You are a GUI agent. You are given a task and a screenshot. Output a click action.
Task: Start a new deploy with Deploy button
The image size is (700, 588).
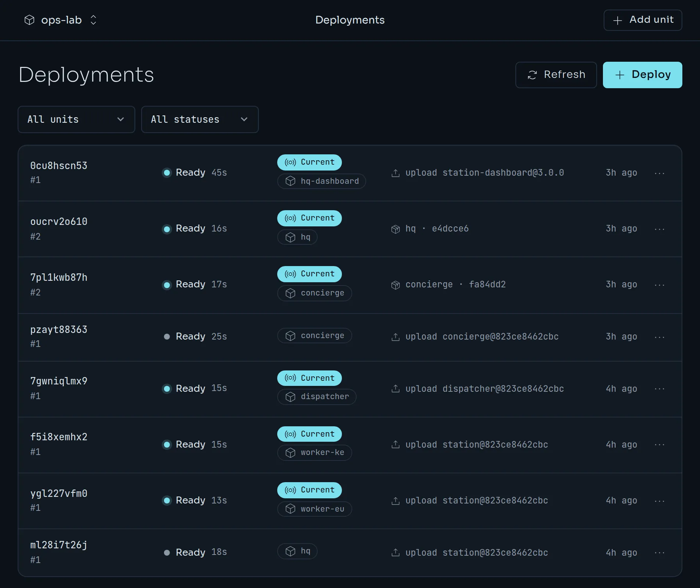[642, 75]
